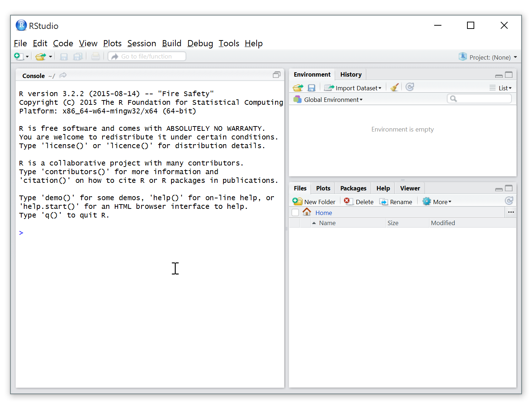Click the Print icon in main toolbar
The width and height of the screenshot is (532, 413).
(x=95, y=56)
